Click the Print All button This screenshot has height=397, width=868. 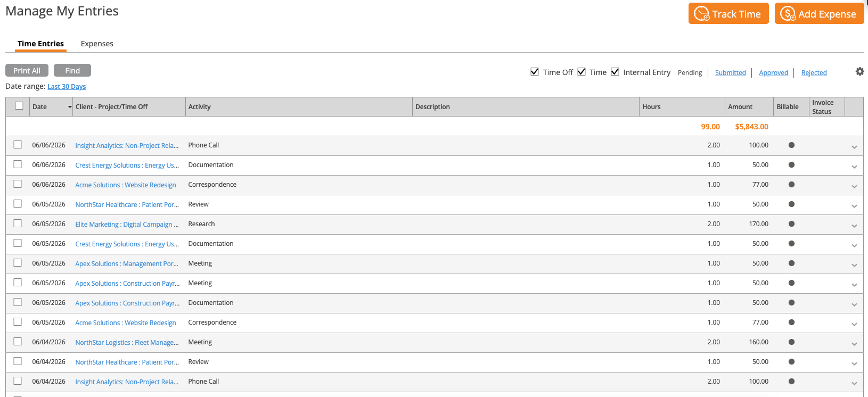(27, 71)
